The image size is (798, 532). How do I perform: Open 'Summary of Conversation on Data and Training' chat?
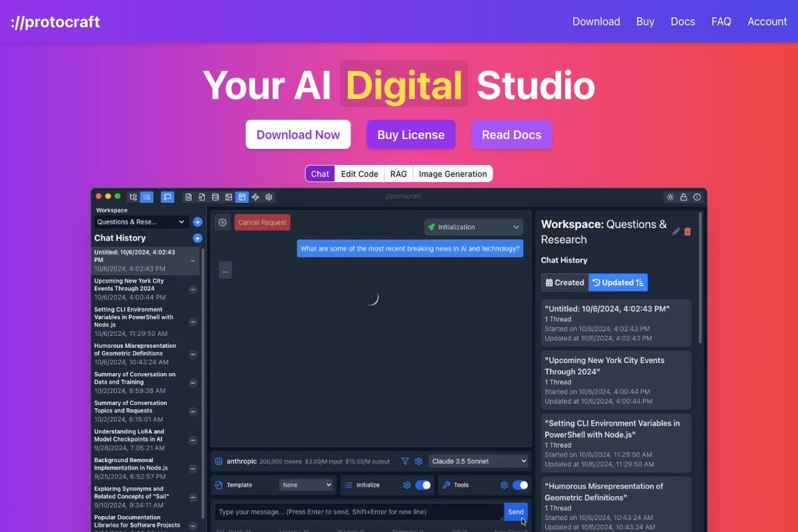coord(145,382)
